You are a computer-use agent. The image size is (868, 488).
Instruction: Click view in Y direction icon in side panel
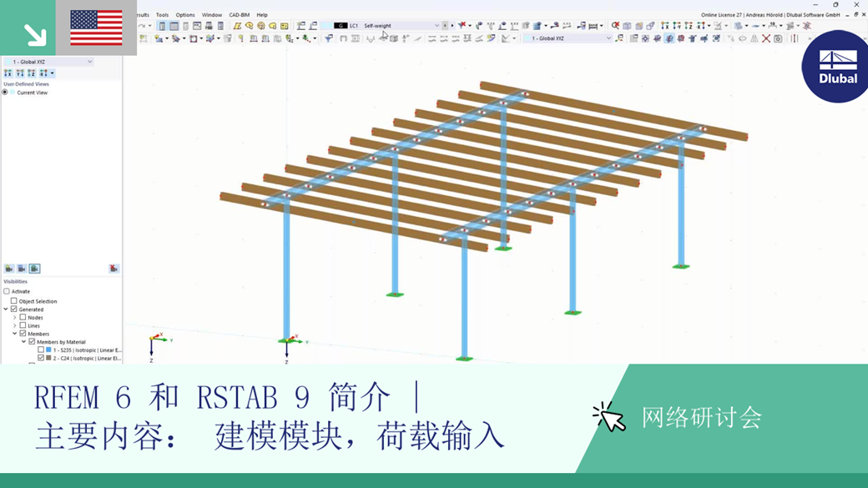(x=20, y=73)
